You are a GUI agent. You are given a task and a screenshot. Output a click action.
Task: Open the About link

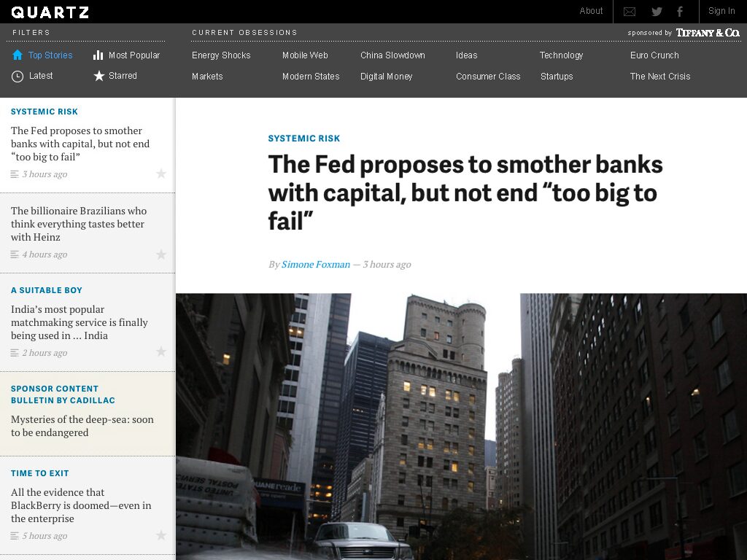[591, 11]
